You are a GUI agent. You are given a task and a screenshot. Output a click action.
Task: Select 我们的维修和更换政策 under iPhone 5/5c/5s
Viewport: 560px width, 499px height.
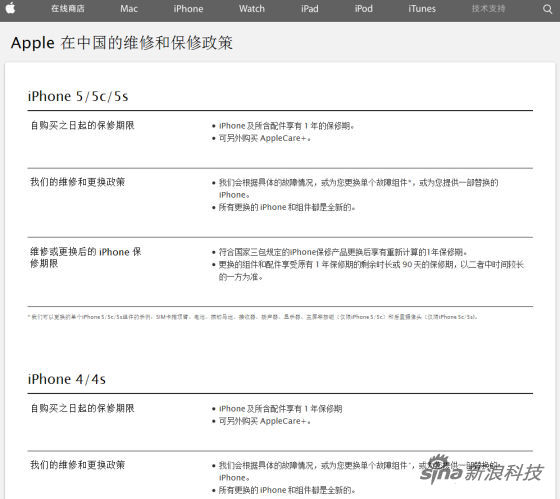(x=78, y=182)
